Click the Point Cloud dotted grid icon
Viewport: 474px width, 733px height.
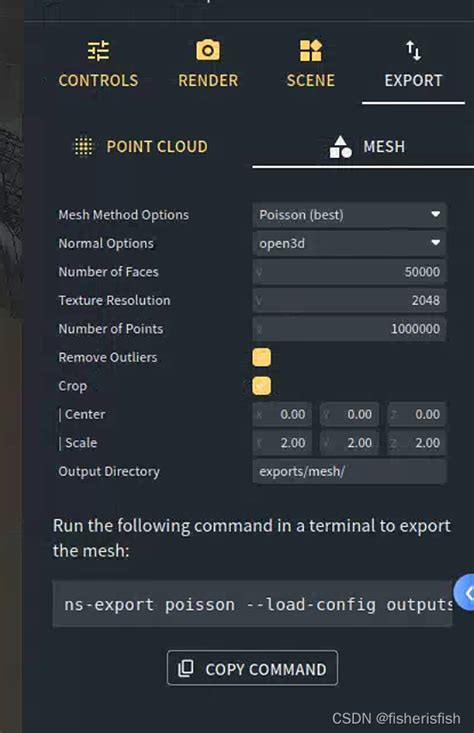84,147
